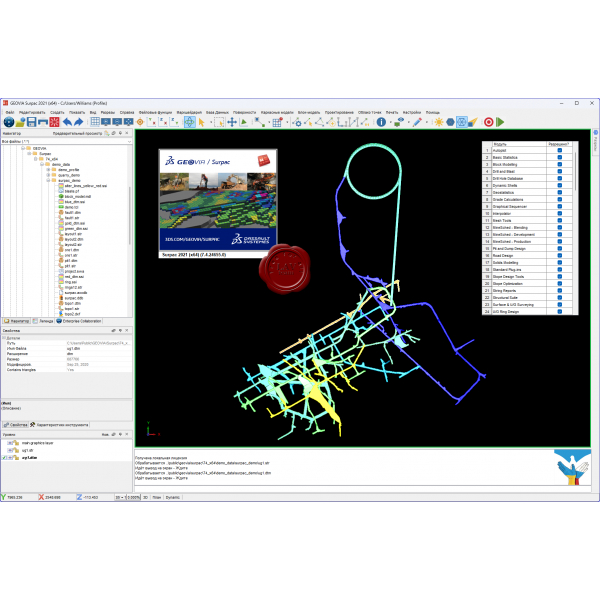Toggle the Slope Optimisation module checkbox
The image size is (600, 600).
tap(559, 284)
